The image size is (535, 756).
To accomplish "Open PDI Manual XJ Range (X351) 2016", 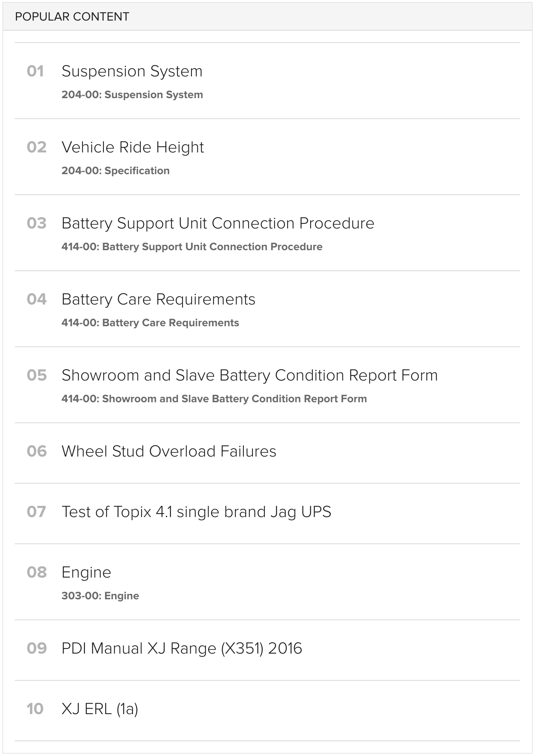I will [182, 649].
